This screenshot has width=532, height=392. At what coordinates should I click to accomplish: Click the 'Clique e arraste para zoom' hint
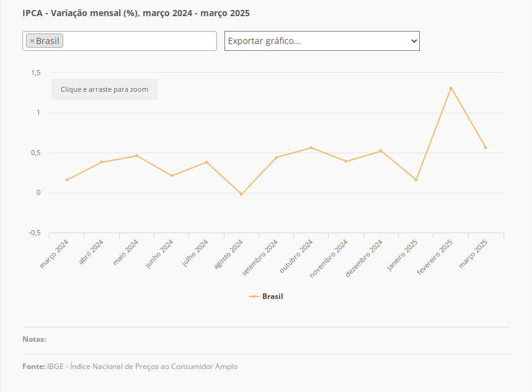point(104,89)
